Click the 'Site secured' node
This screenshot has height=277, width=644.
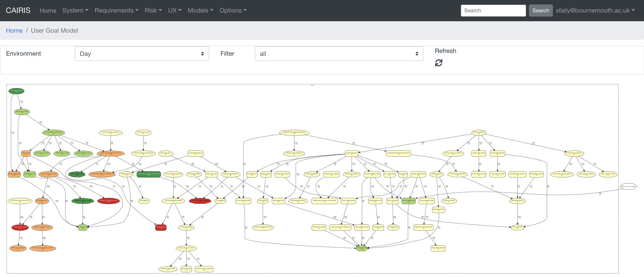[83, 228]
